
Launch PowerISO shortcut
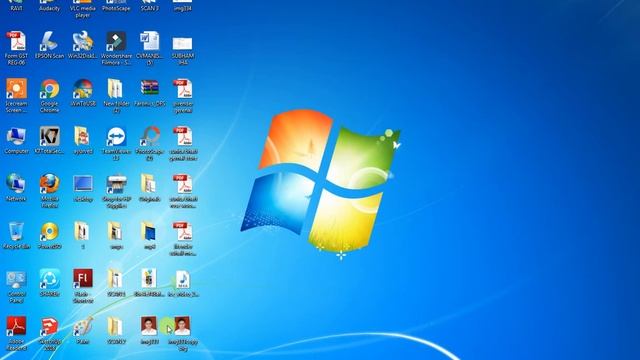49,232
